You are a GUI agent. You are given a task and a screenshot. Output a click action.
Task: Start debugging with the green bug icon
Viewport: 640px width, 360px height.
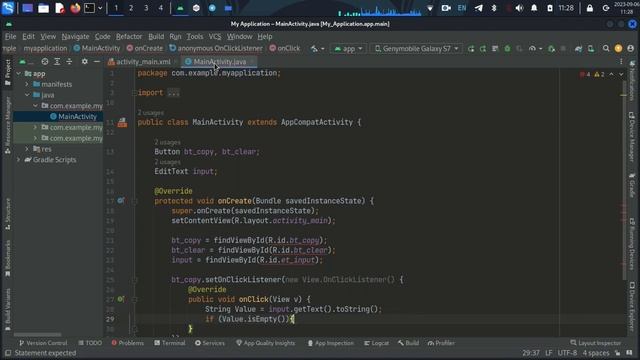point(507,49)
